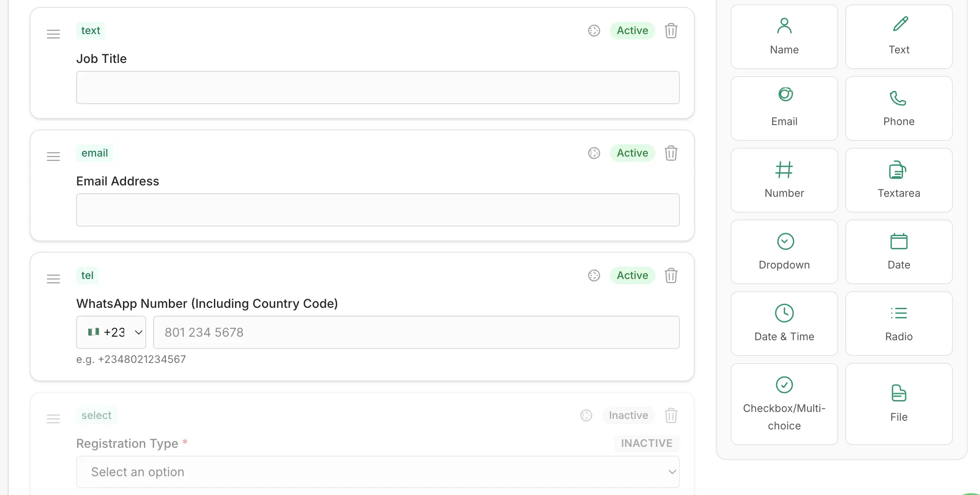This screenshot has height=495, width=980.
Task: Add a Number field
Action: [784, 180]
